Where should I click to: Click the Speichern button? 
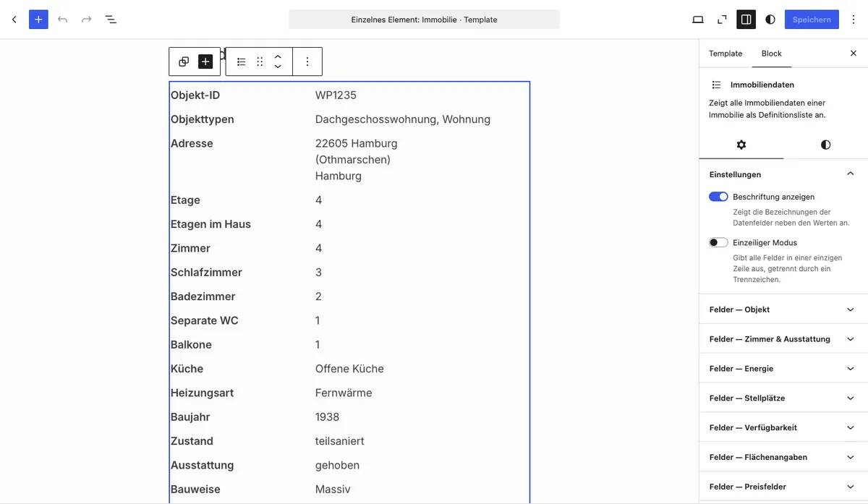[x=812, y=20]
